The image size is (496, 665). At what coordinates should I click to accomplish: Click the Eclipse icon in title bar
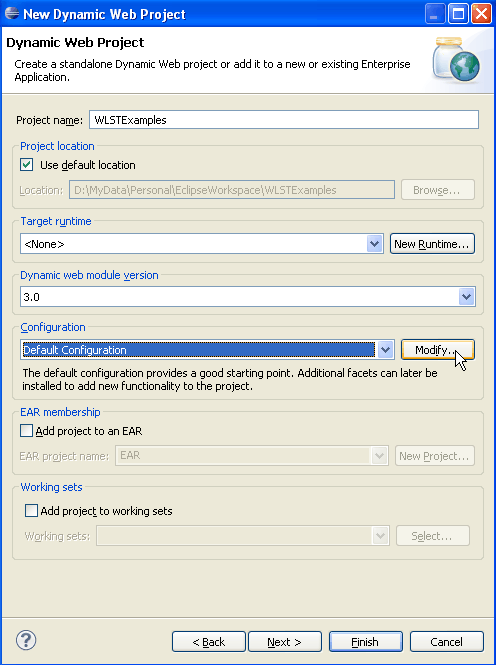click(11, 13)
